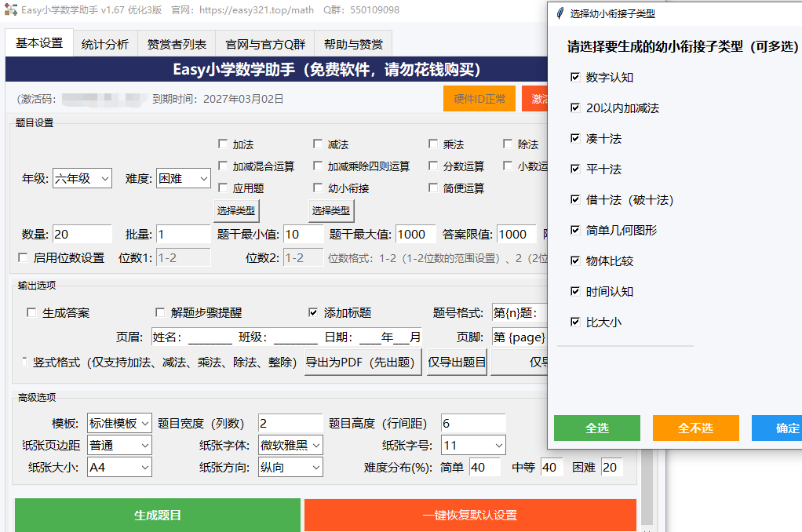Enable 分数运算 checkbox
Screen dimensions: 802x532
coord(433,166)
